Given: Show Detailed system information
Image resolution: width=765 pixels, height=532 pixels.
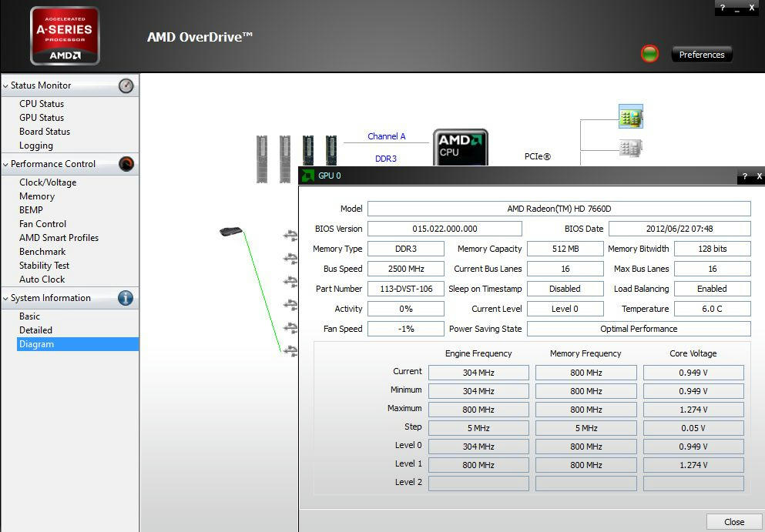Looking at the screenshot, I should pyautogui.click(x=35, y=330).
